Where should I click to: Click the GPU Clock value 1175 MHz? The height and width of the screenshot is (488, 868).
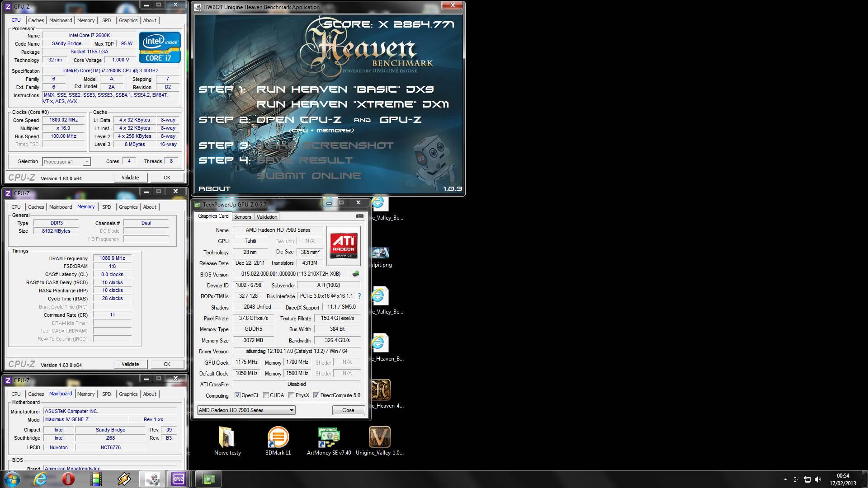click(x=246, y=362)
